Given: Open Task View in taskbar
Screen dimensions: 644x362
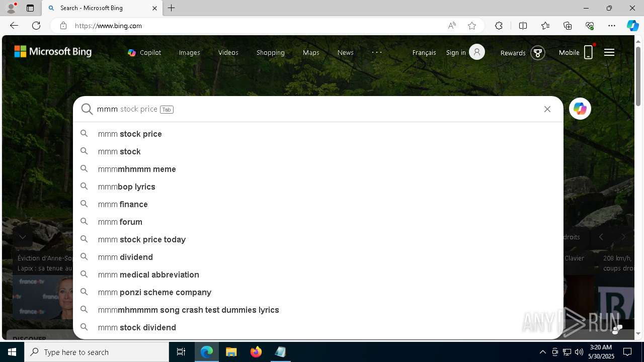Looking at the screenshot, I should pyautogui.click(x=181, y=352).
